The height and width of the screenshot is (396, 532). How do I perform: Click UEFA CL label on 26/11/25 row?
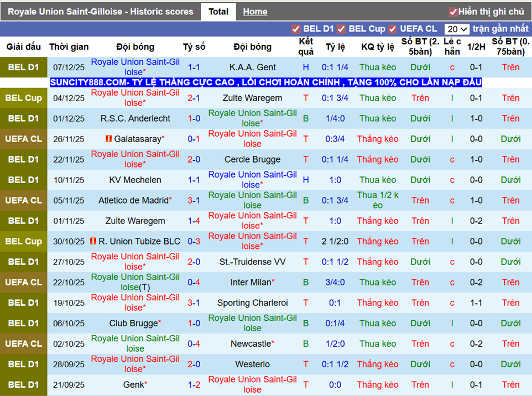pos(23,139)
